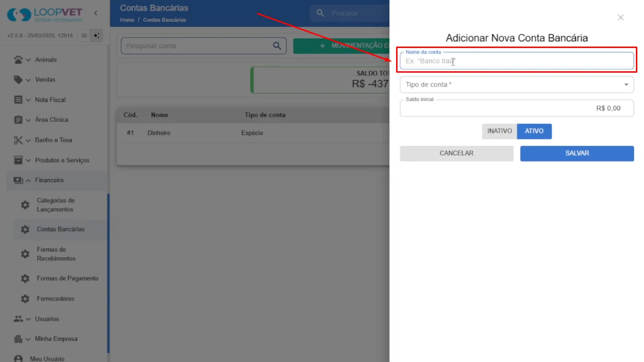The image size is (644, 362).
Task: Click the clipboard icon for Área Clínica
Action: [18, 120]
